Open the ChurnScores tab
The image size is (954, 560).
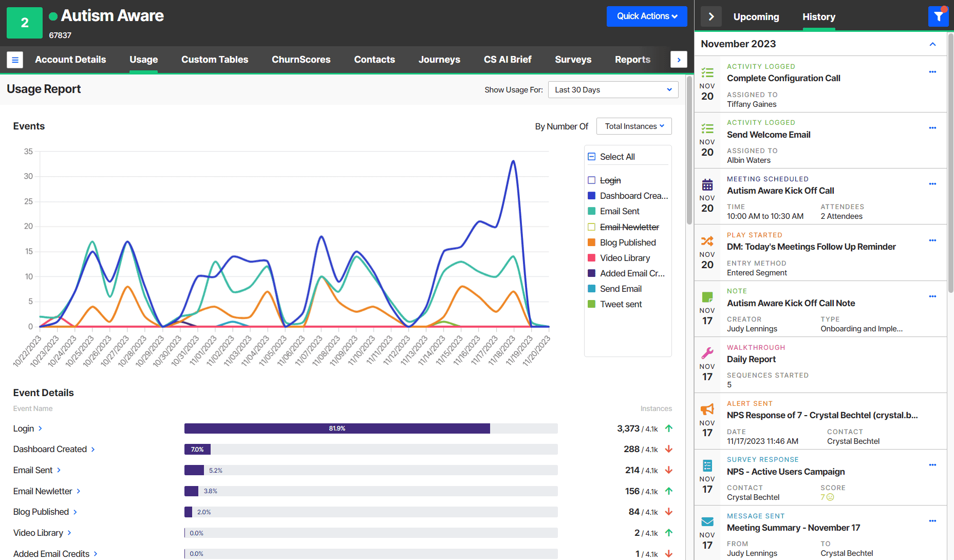[301, 60]
